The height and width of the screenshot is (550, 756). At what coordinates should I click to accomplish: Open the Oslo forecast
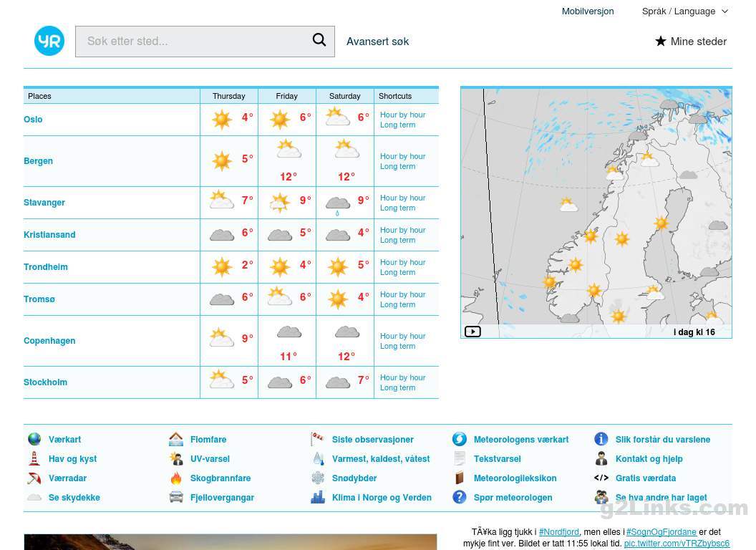(x=33, y=119)
